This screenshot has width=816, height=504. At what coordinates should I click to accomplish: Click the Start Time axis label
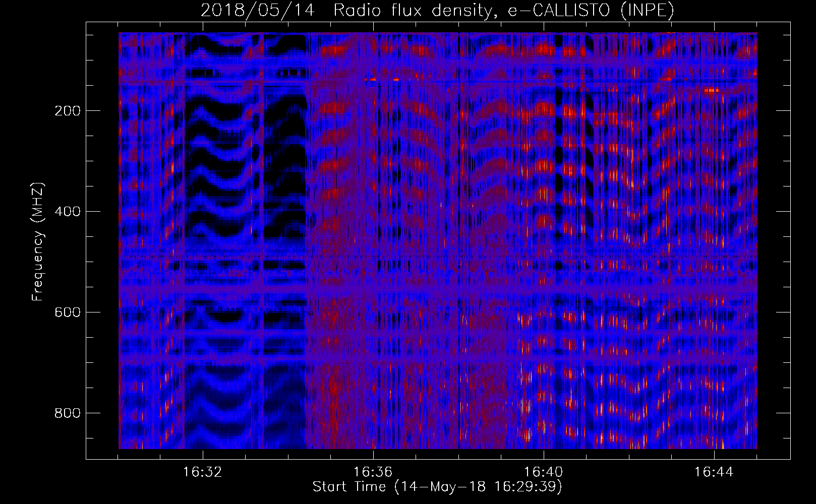(437, 487)
